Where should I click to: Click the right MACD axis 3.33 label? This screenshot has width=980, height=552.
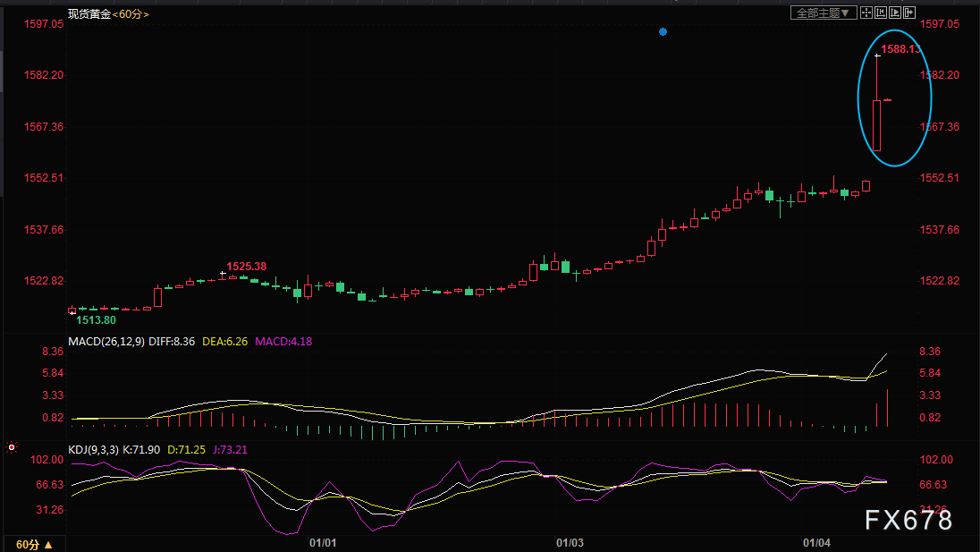point(930,395)
